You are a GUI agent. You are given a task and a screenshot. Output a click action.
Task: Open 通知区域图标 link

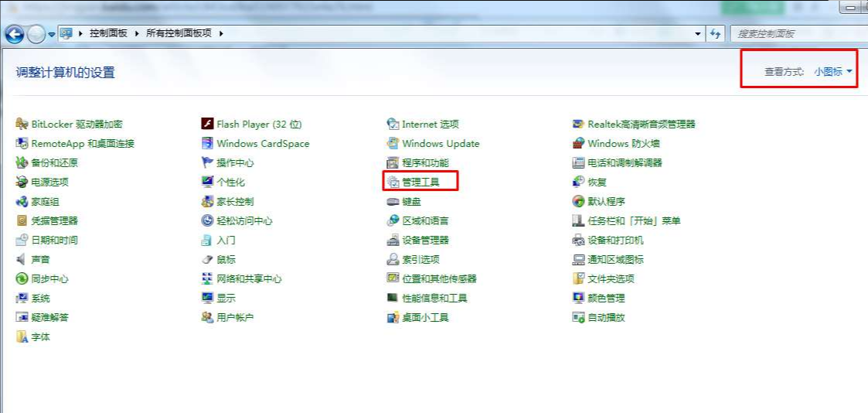point(615,259)
